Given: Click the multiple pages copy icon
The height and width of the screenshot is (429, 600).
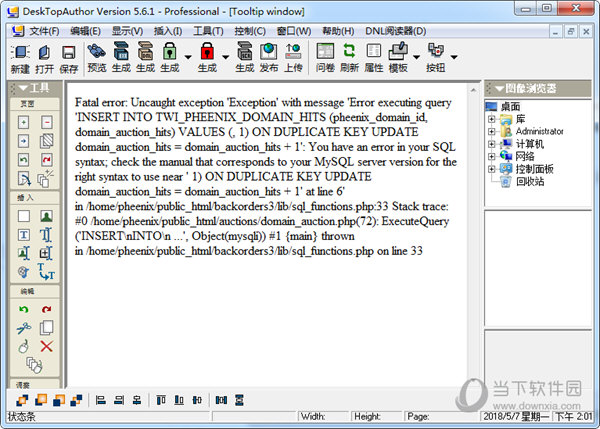Looking at the screenshot, I should point(46,178).
